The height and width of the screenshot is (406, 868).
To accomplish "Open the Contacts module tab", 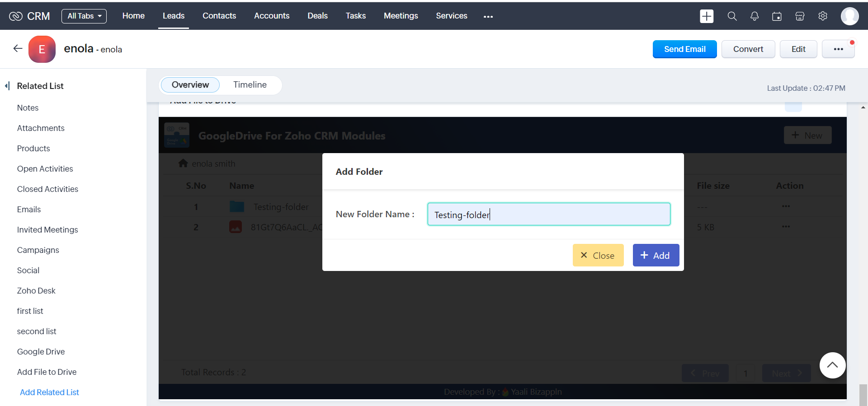I will tap(219, 16).
